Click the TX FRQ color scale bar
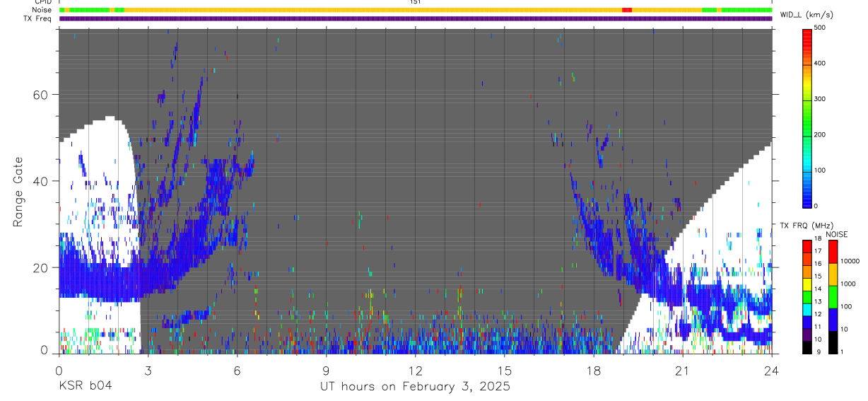This screenshot has height=401, width=868. coord(807,297)
